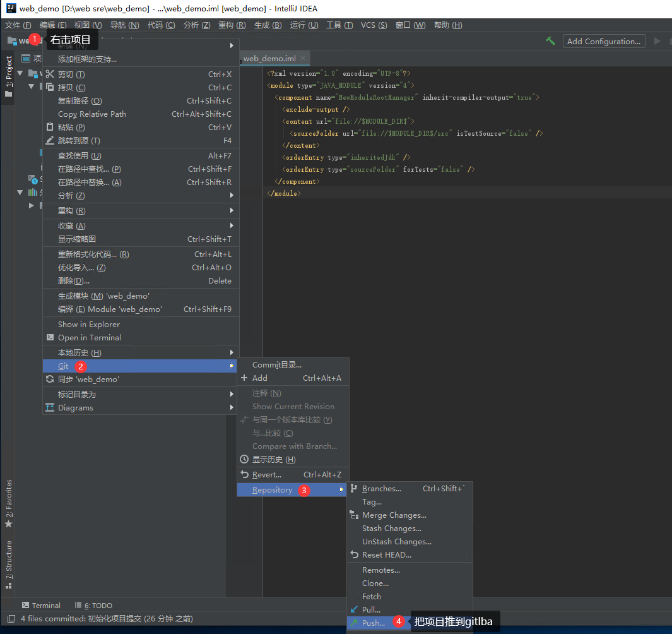Choose Remotes... in Repository submenu

(410, 570)
